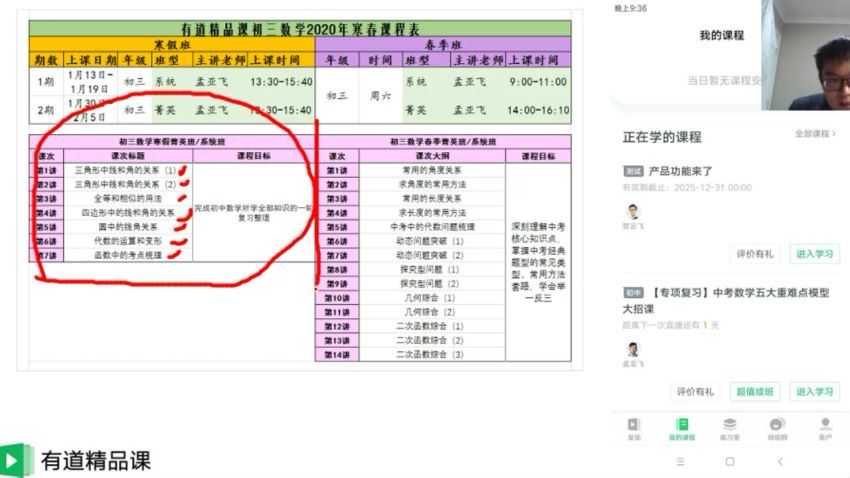Click the 14:00-16:10 time cell
This screenshot has width=850, height=478.
pos(538,110)
